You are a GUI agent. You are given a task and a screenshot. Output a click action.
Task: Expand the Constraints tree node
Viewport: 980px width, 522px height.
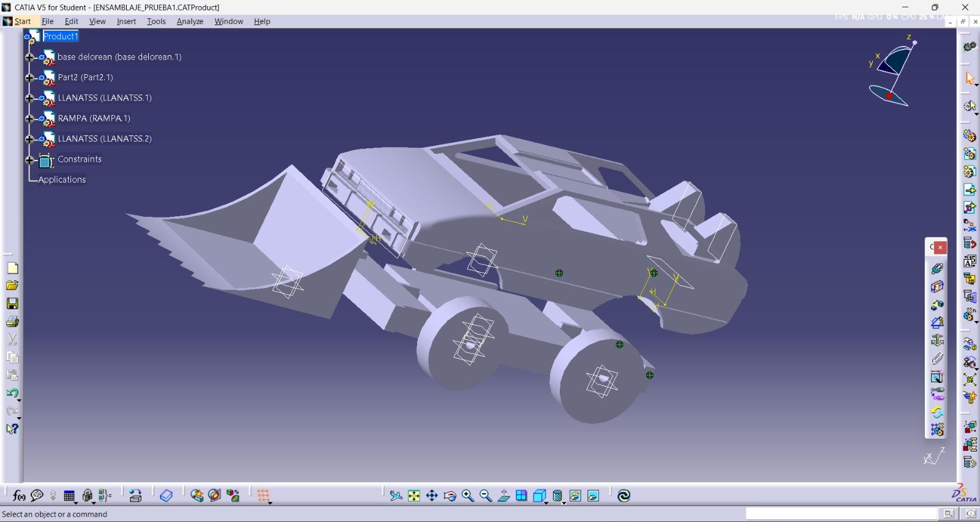pyautogui.click(x=29, y=160)
